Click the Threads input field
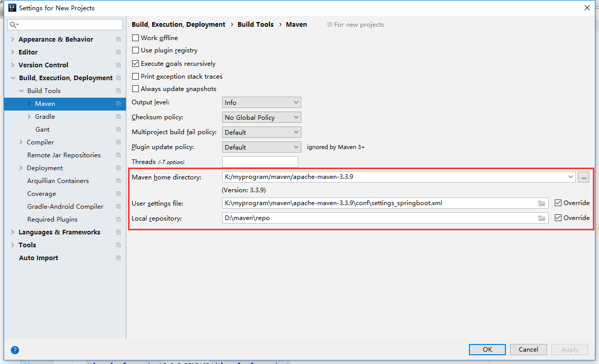599x364 pixels. [x=260, y=162]
